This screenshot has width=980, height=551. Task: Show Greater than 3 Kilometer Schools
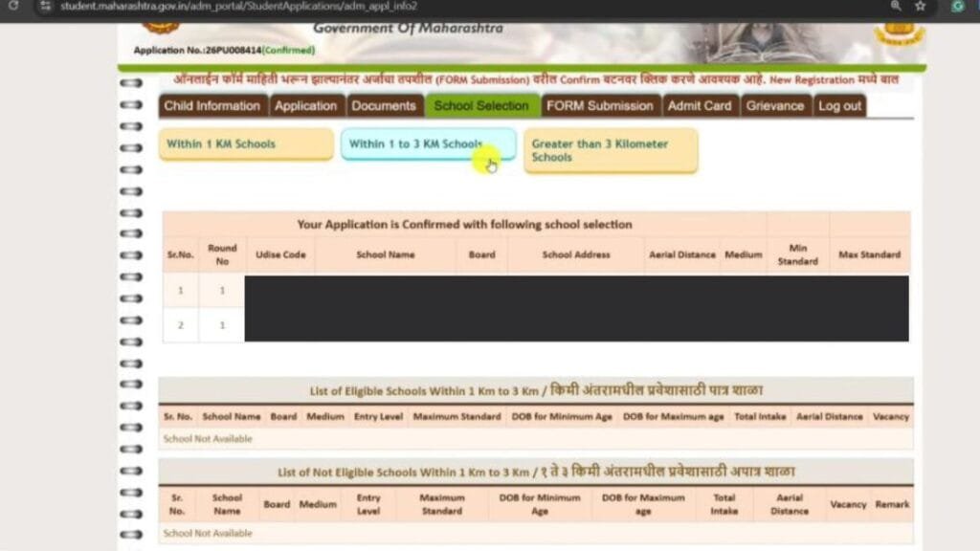click(611, 150)
